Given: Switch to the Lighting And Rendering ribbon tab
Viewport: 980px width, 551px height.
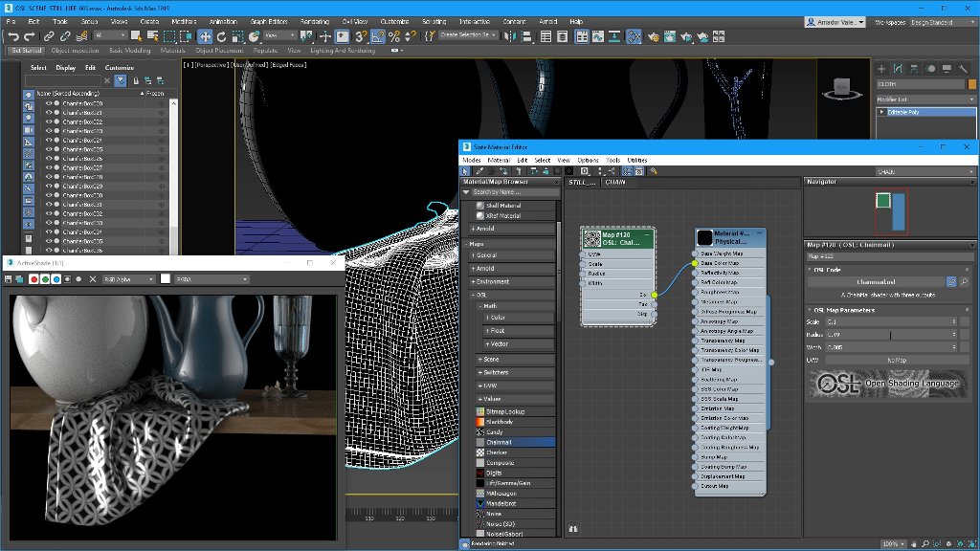Looking at the screenshot, I should (x=343, y=50).
